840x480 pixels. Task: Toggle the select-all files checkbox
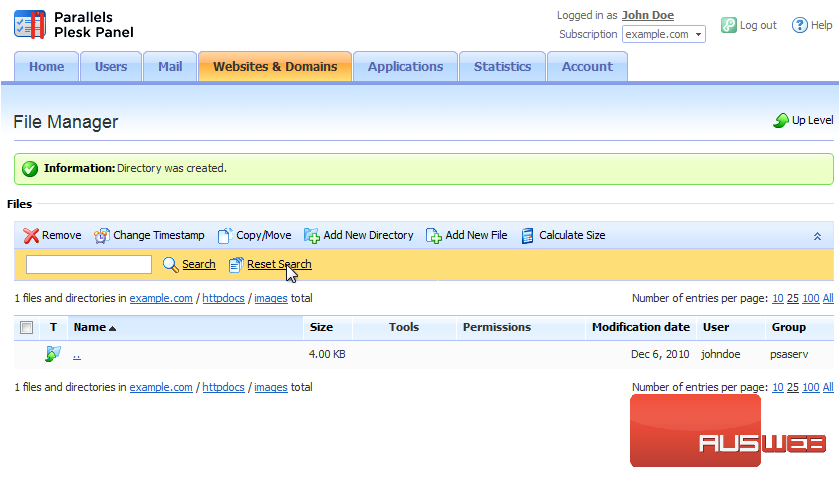(x=27, y=327)
